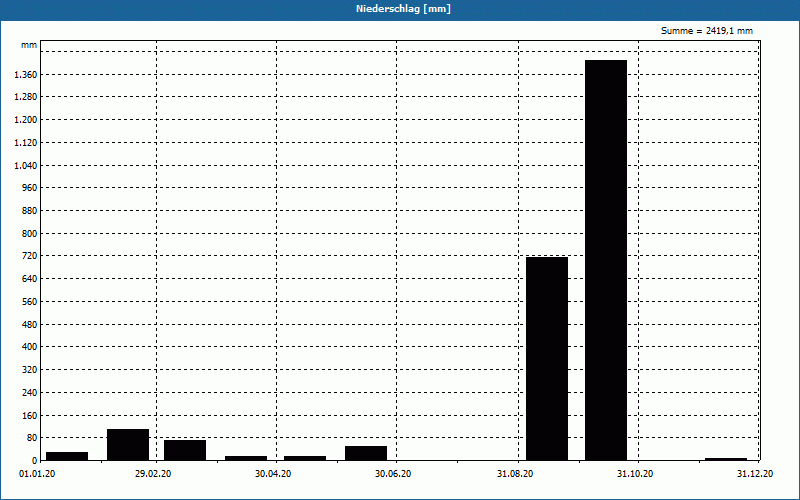The image size is (800, 500).
Task: Click the 1.120 y-axis value
Action: click(x=27, y=142)
